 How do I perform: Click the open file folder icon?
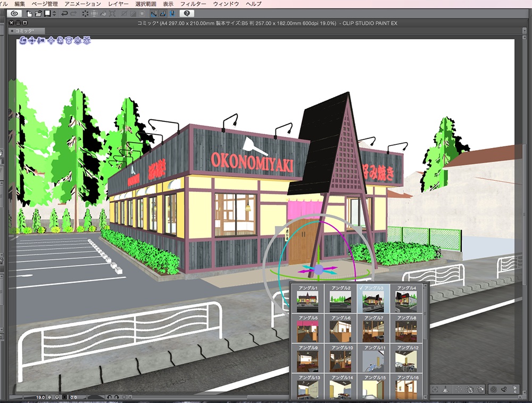point(38,14)
